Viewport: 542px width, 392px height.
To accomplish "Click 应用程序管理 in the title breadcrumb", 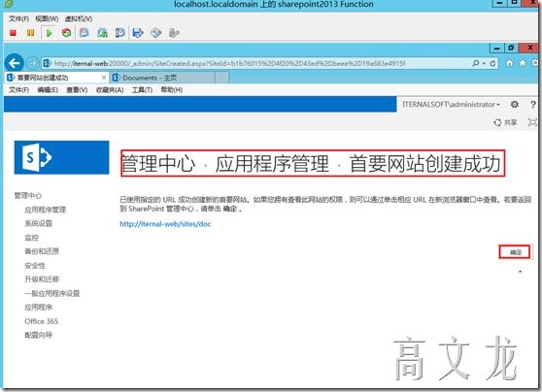I will point(272,163).
